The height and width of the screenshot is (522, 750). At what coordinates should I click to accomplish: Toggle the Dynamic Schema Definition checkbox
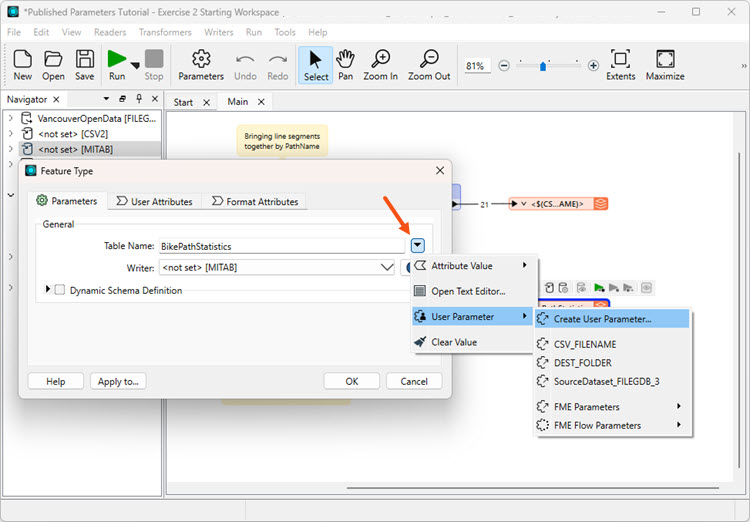tap(60, 290)
